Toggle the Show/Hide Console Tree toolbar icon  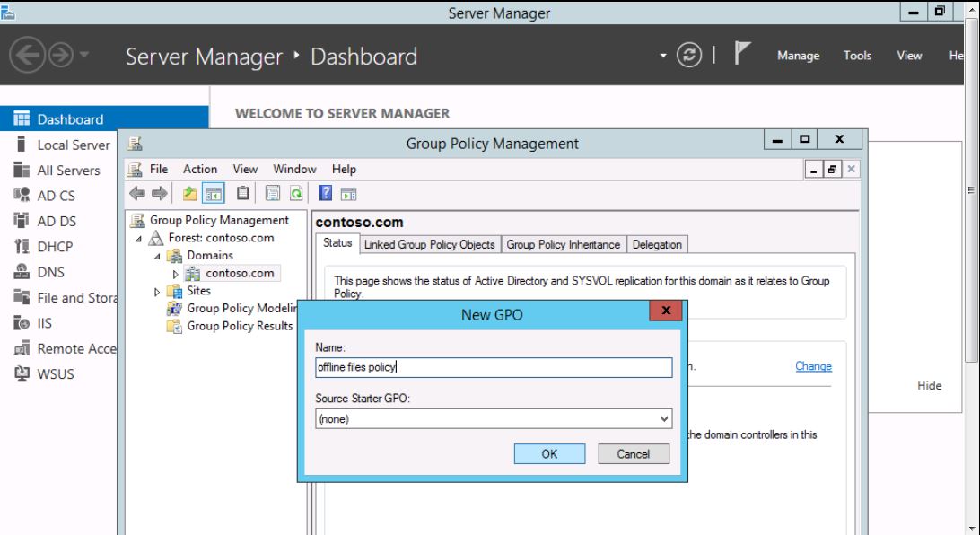(213, 194)
